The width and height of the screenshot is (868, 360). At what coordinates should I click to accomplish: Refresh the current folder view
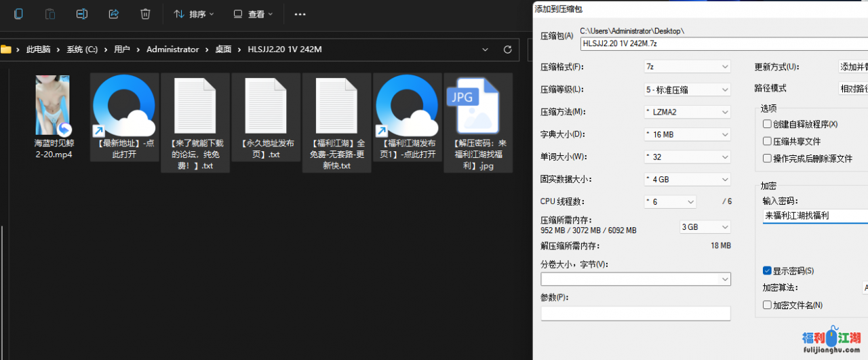pyautogui.click(x=507, y=49)
